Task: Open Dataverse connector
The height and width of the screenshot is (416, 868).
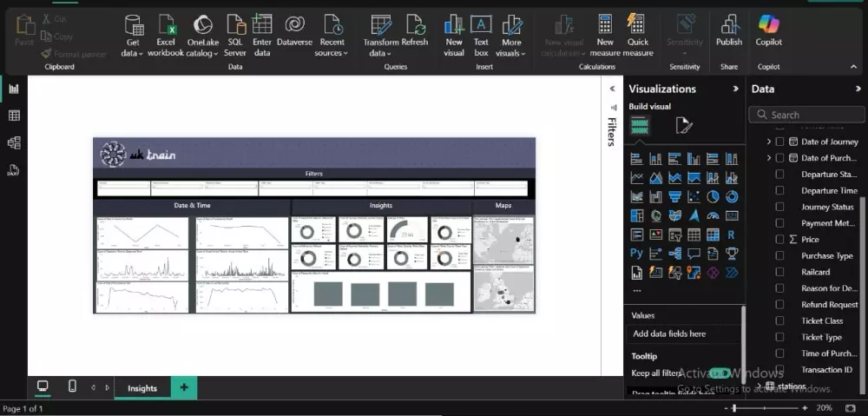Action: pyautogui.click(x=294, y=31)
